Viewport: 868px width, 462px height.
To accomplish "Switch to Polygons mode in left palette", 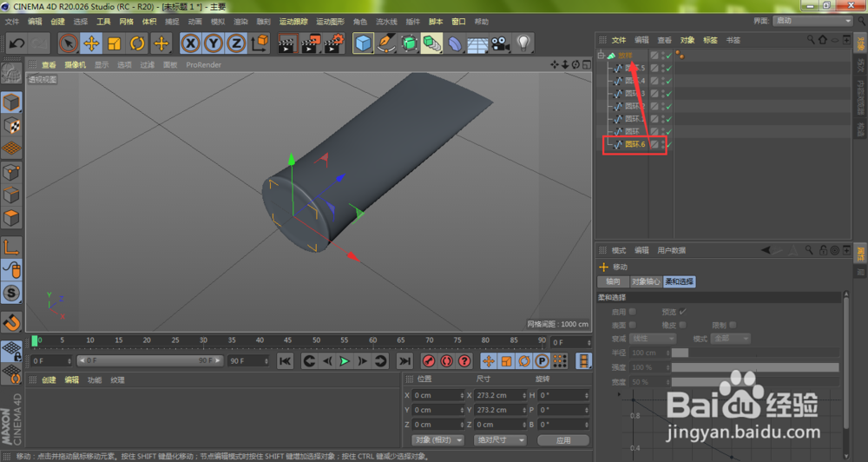I will [11, 218].
